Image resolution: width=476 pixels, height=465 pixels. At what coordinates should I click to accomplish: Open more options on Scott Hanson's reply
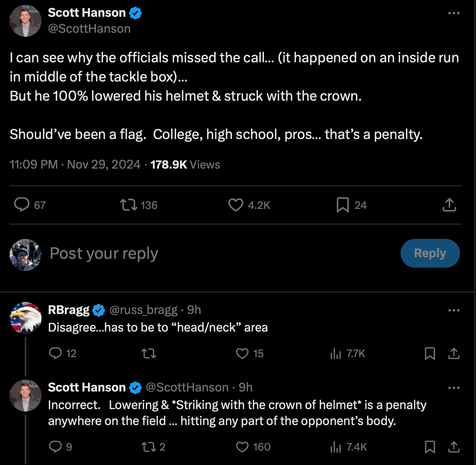coord(454,387)
